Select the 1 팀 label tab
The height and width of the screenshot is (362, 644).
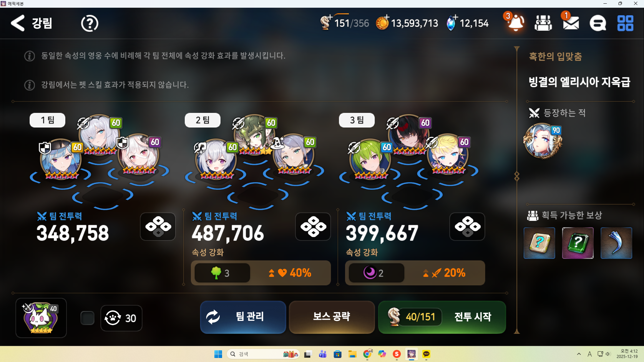pos(48,120)
